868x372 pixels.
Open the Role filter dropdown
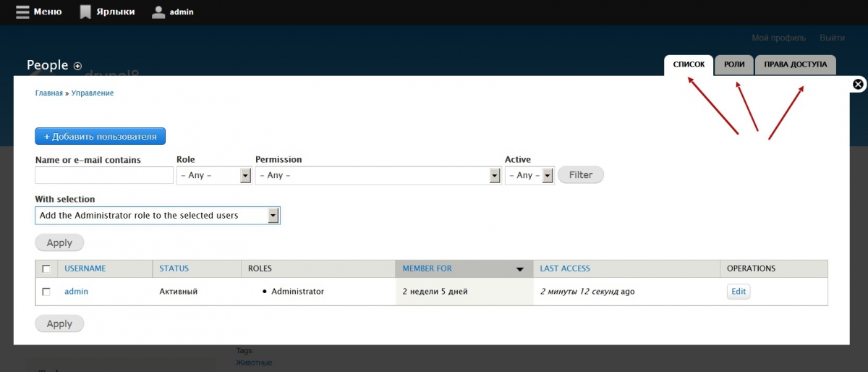(x=214, y=175)
